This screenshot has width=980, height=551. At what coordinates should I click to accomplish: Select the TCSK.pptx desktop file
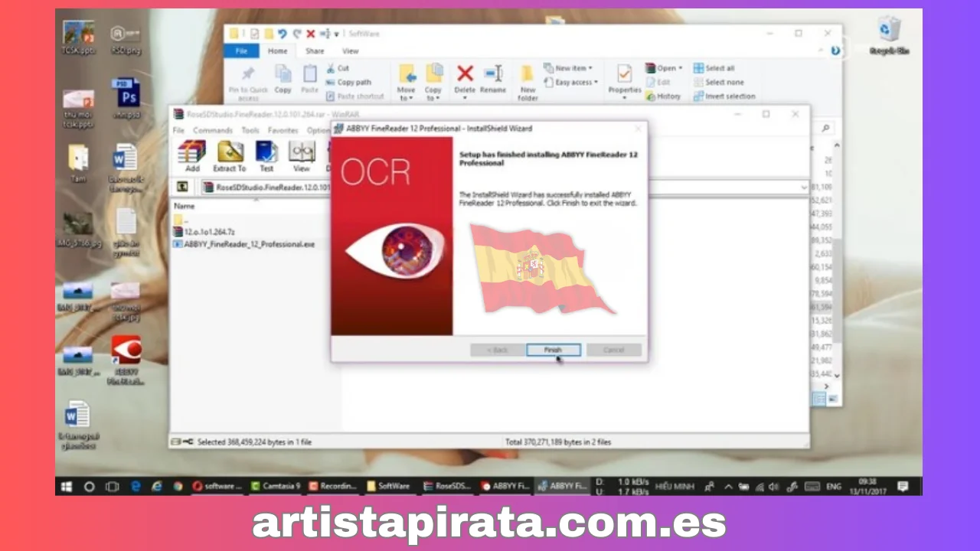(77, 37)
